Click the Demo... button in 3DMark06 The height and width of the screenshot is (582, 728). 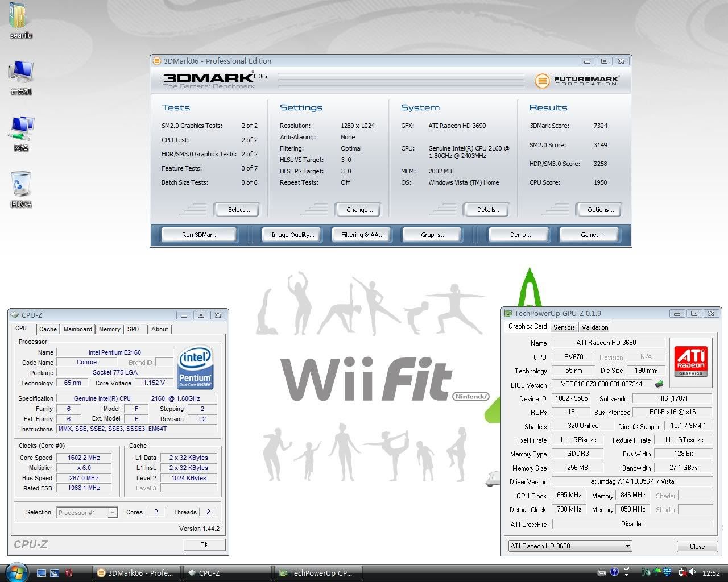click(520, 235)
